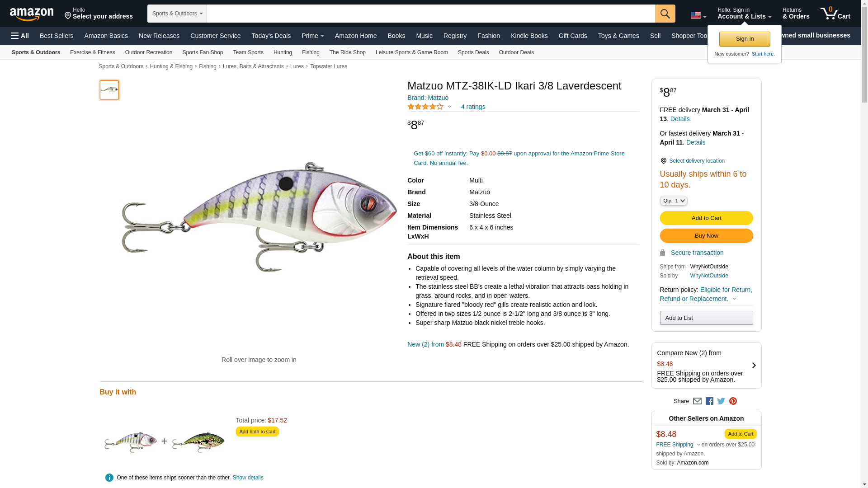Share product on Pinterest icon
868x488 pixels.
(x=733, y=401)
